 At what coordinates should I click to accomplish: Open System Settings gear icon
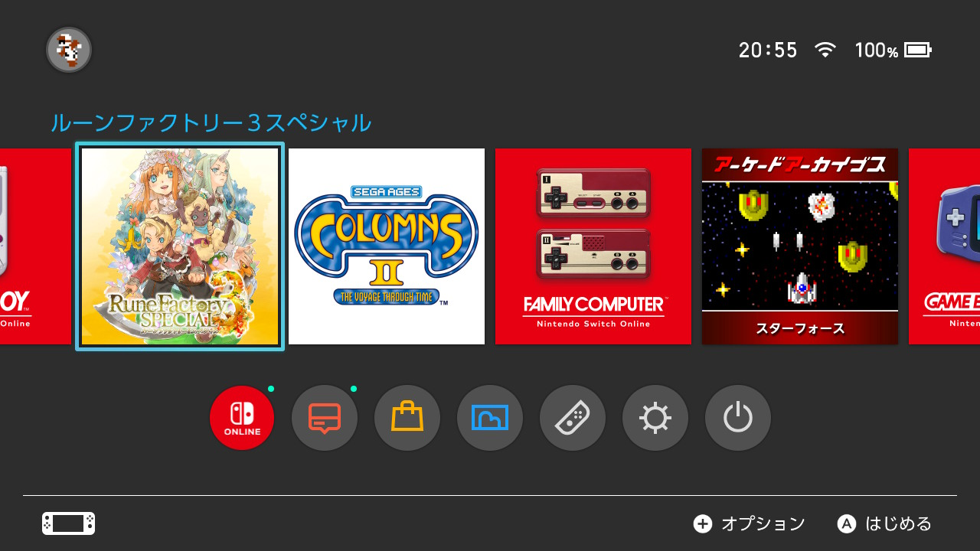click(655, 418)
